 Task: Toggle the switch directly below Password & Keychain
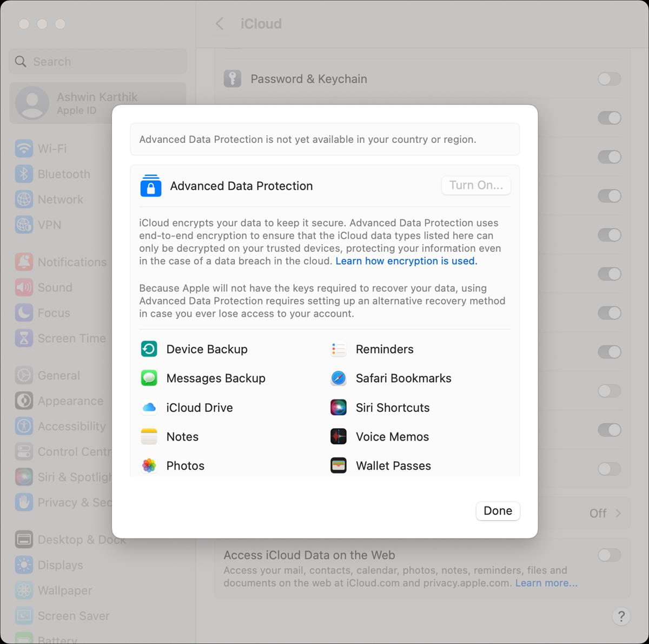tap(609, 118)
